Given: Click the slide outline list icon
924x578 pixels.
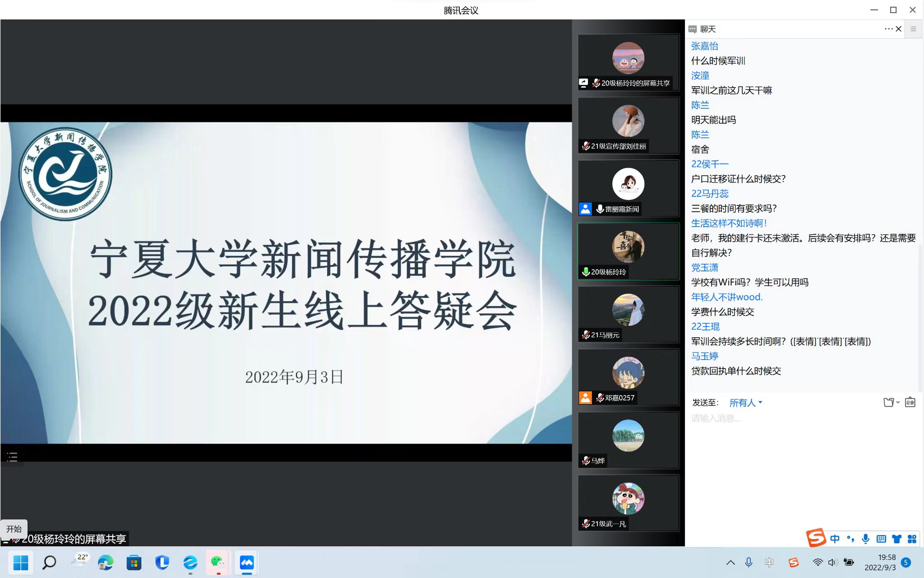Looking at the screenshot, I should pos(12,457).
